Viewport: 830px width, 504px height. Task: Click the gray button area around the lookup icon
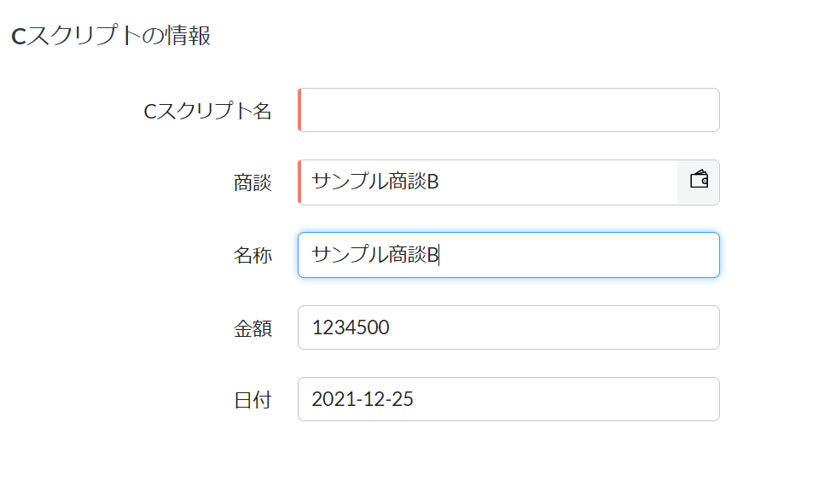coord(698,182)
